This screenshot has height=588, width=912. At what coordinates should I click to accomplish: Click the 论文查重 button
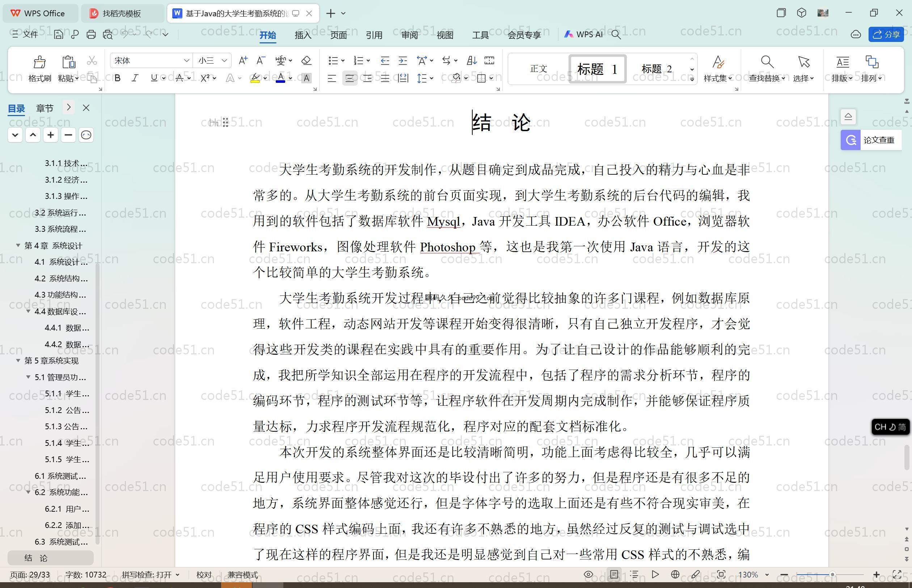pos(871,140)
